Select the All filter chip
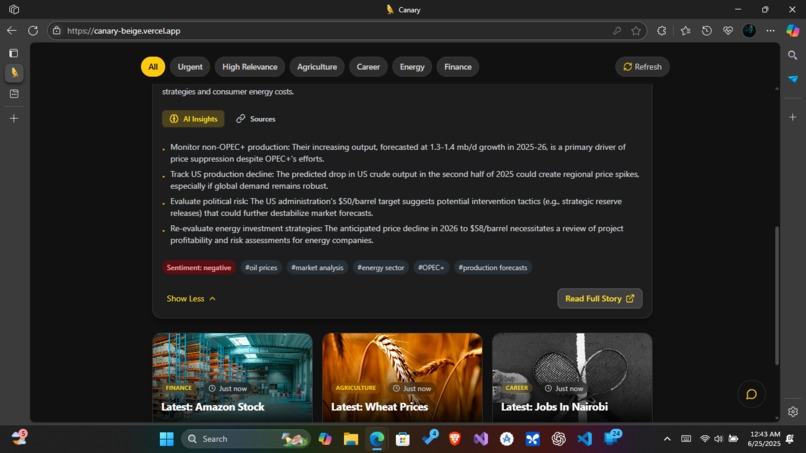 [153, 67]
